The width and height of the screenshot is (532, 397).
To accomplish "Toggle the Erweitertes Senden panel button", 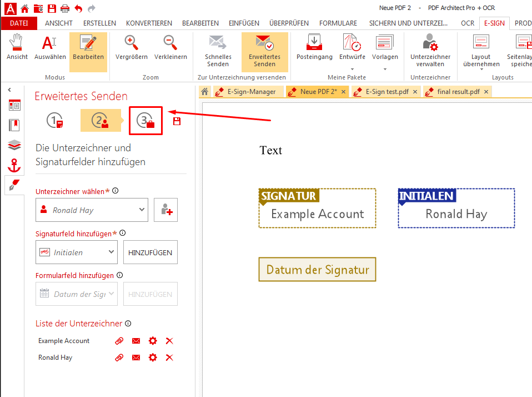I will pos(265,52).
